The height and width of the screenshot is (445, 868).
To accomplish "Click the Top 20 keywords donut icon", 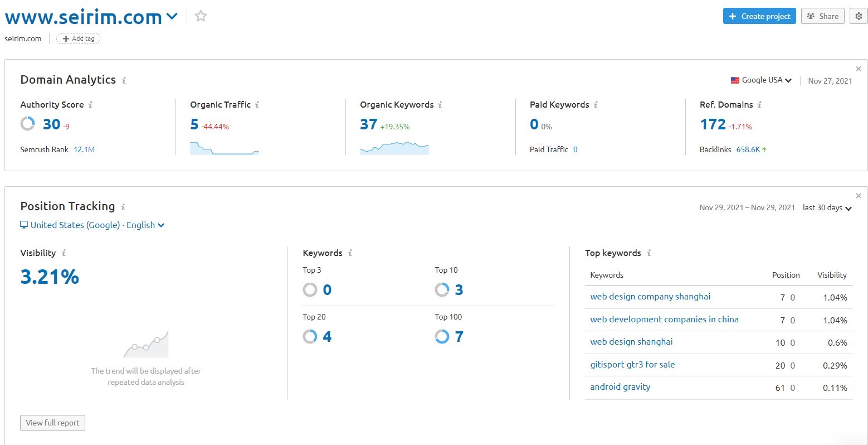I will (x=310, y=337).
